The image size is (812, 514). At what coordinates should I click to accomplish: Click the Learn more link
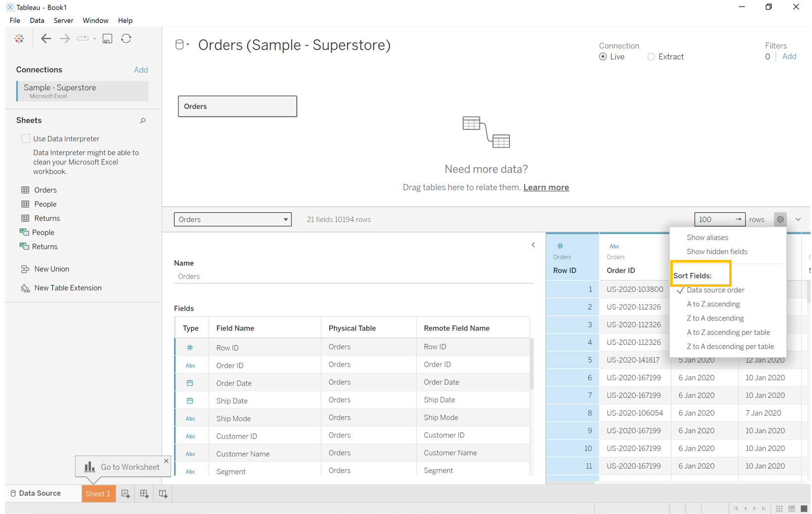click(546, 187)
